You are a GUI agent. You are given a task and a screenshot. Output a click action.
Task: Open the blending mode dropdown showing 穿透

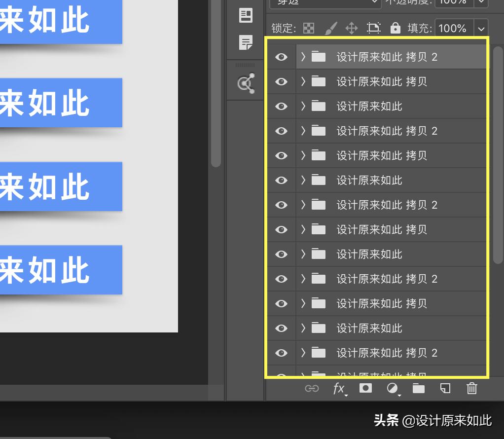click(324, 3)
